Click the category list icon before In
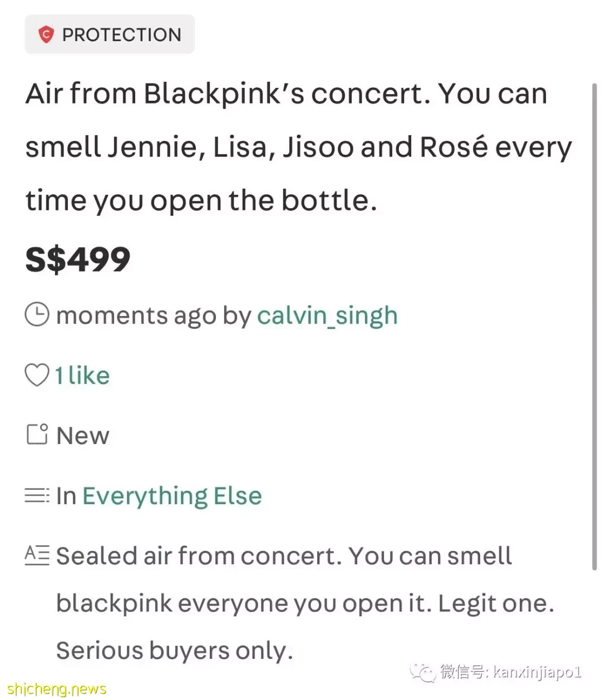 coord(37,495)
